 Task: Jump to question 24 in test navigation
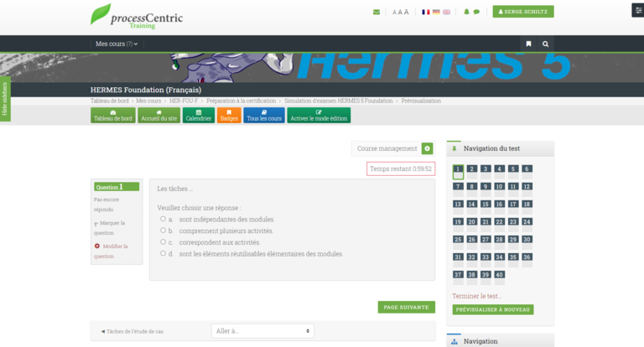[527, 225]
